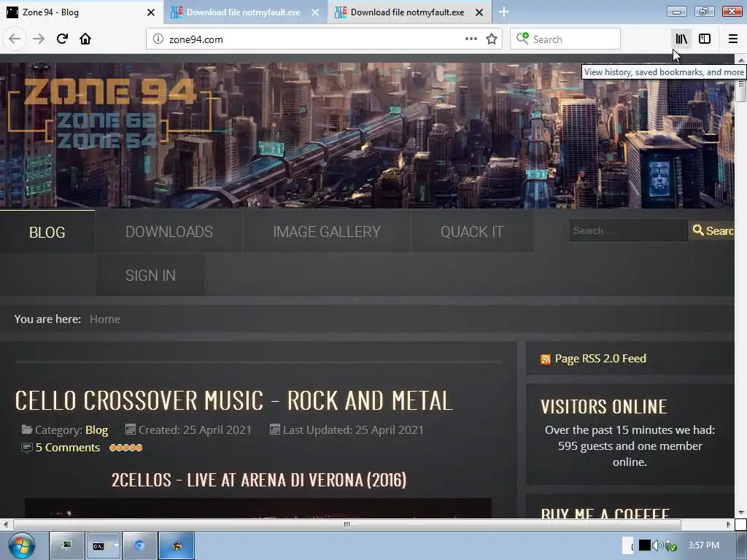Bookmark this page with star icon
Viewport: 747px width, 560px height.
click(492, 39)
